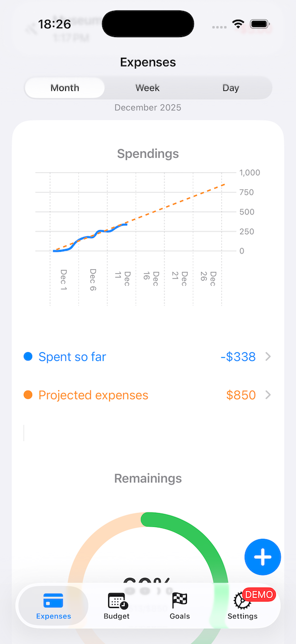Open the Budget calendar icon

pos(116,600)
